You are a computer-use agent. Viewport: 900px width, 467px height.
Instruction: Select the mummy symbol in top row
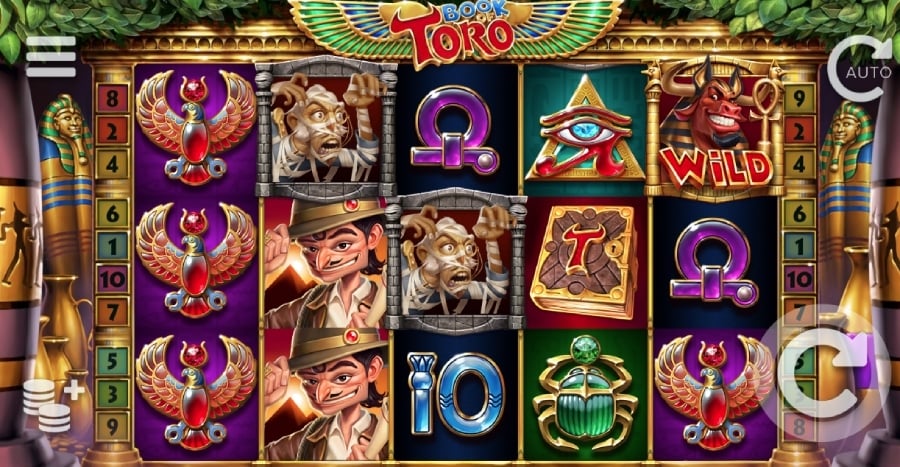point(325,127)
